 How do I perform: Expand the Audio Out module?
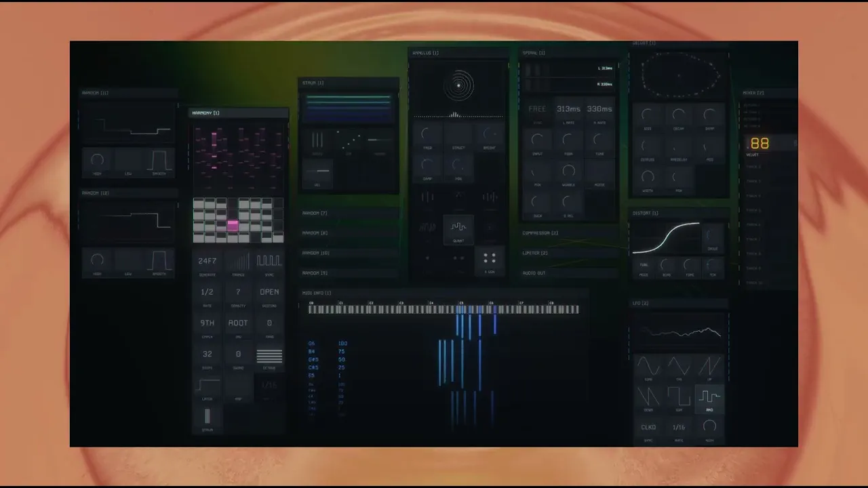[570, 273]
